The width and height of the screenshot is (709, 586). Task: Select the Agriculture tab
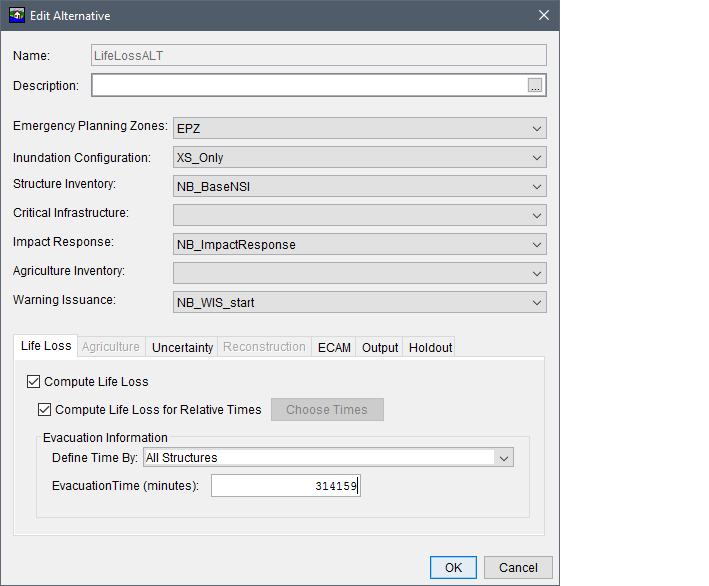click(111, 347)
